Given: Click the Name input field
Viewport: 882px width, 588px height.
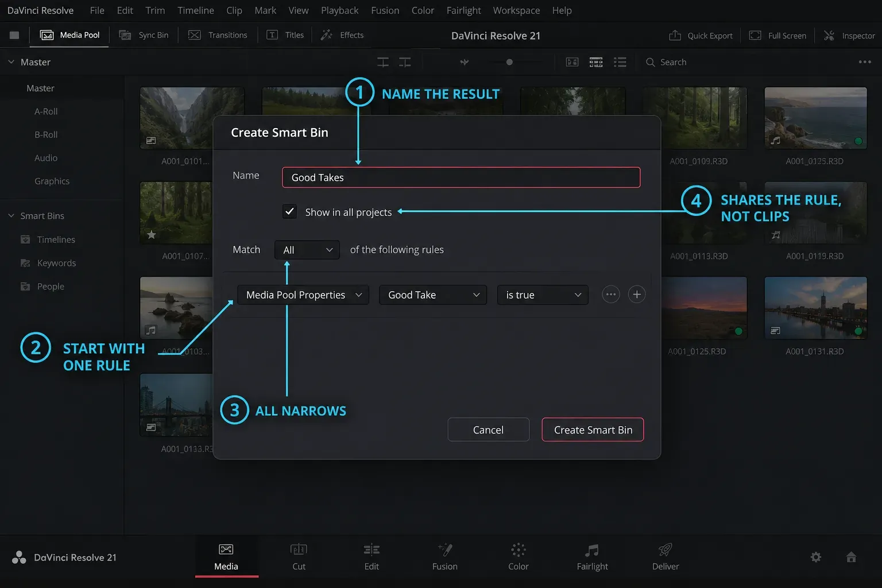Looking at the screenshot, I should coord(461,177).
